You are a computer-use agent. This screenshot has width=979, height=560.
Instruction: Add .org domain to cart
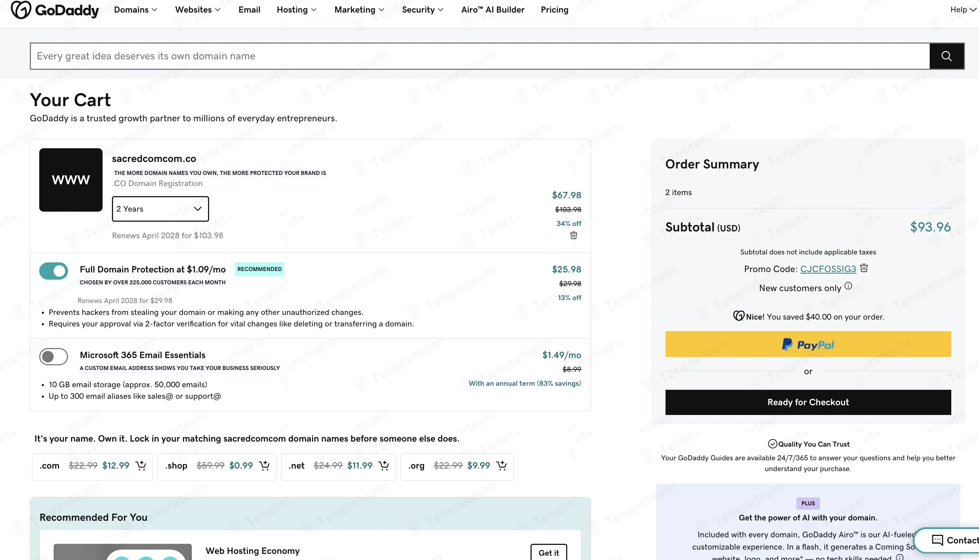pyautogui.click(x=501, y=465)
